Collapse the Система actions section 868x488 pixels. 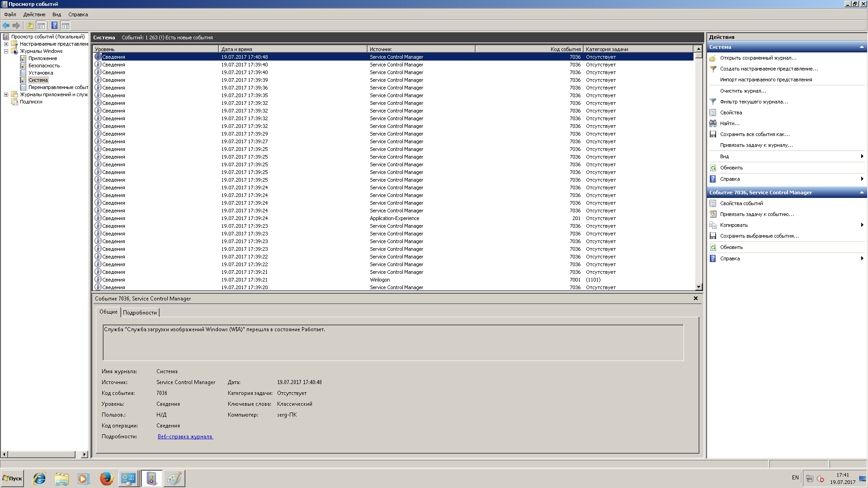[861, 47]
